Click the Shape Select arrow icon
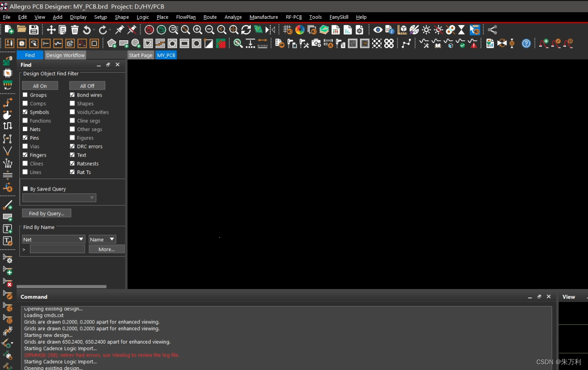The width and height of the screenshot is (588, 370). (148, 43)
